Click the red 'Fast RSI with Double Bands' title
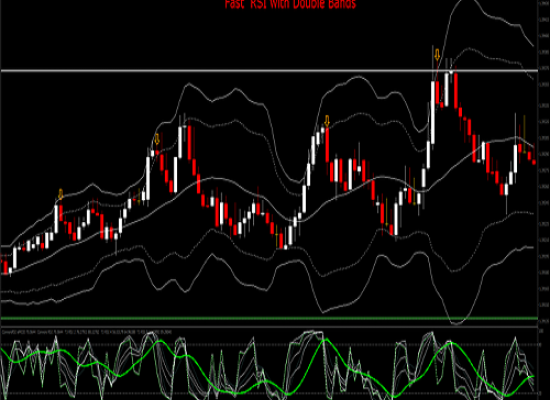Screen dimensions: 550x400 [x=290, y=4]
